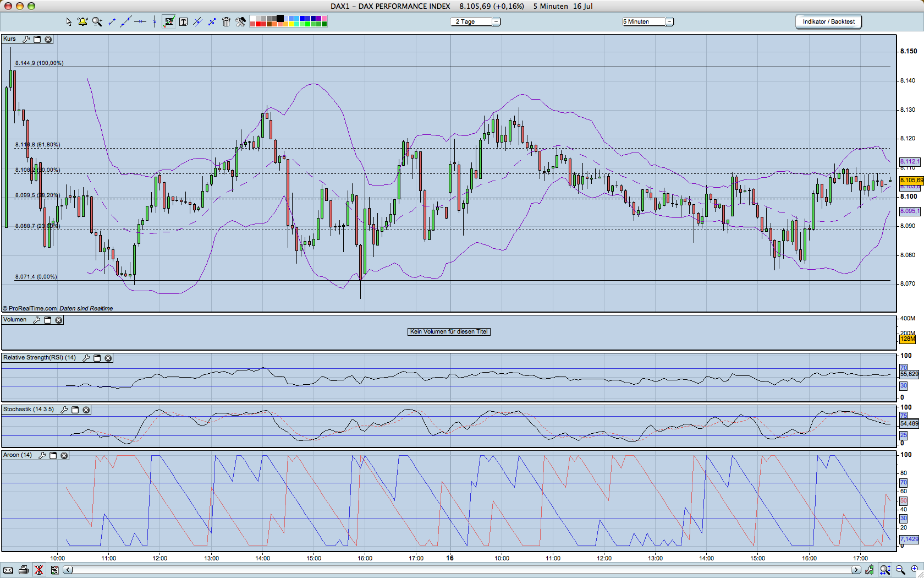This screenshot has width=924, height=578.
Task: Select the alarm bell tool
Action: [82, 22]
